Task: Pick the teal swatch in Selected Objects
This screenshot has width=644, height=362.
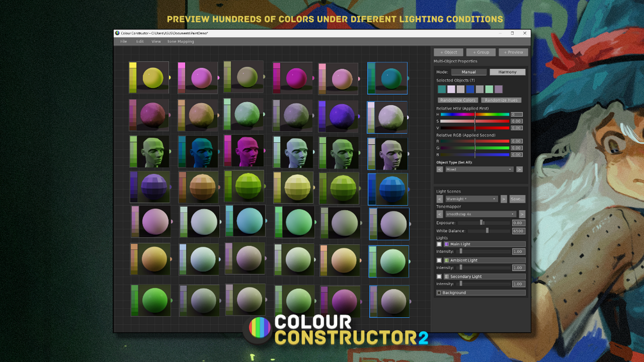Action: 442,89
